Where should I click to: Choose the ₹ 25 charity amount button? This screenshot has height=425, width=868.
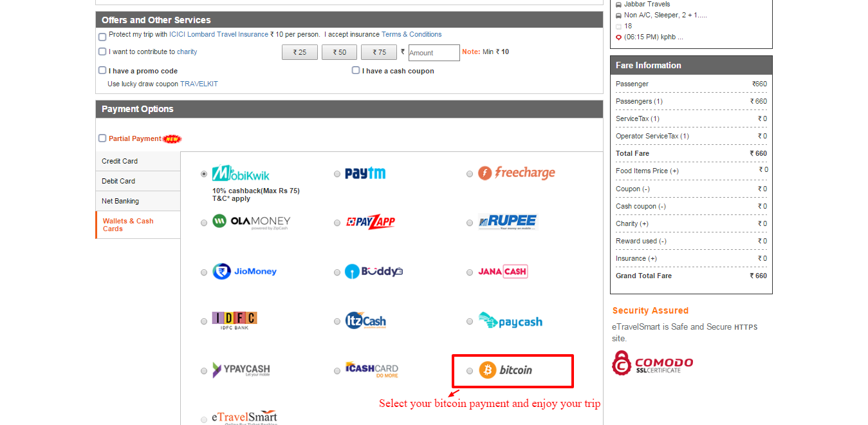[x=300, y=52]
